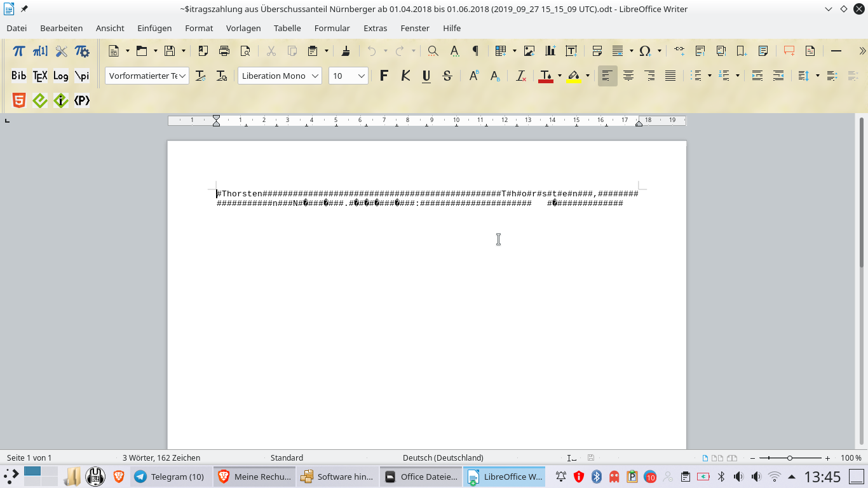Open the Extras menu
This screenshot has width=868, height=488.
[x=376, y=28]
